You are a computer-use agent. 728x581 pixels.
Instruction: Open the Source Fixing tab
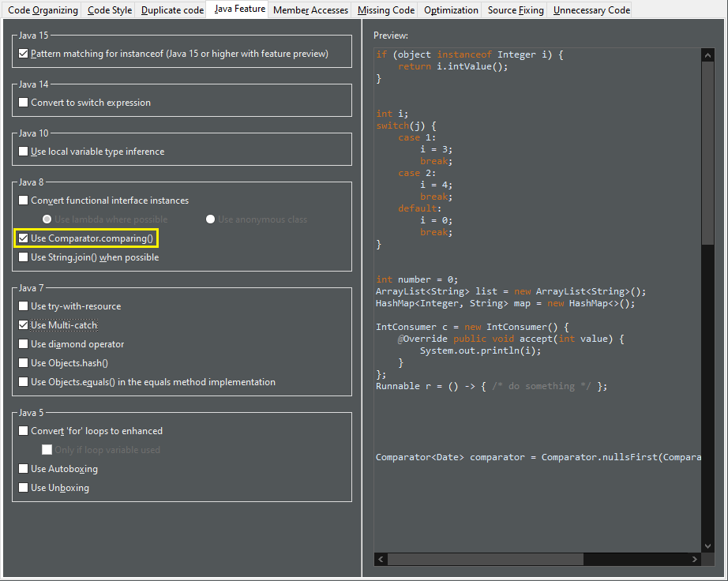point(516,10)
